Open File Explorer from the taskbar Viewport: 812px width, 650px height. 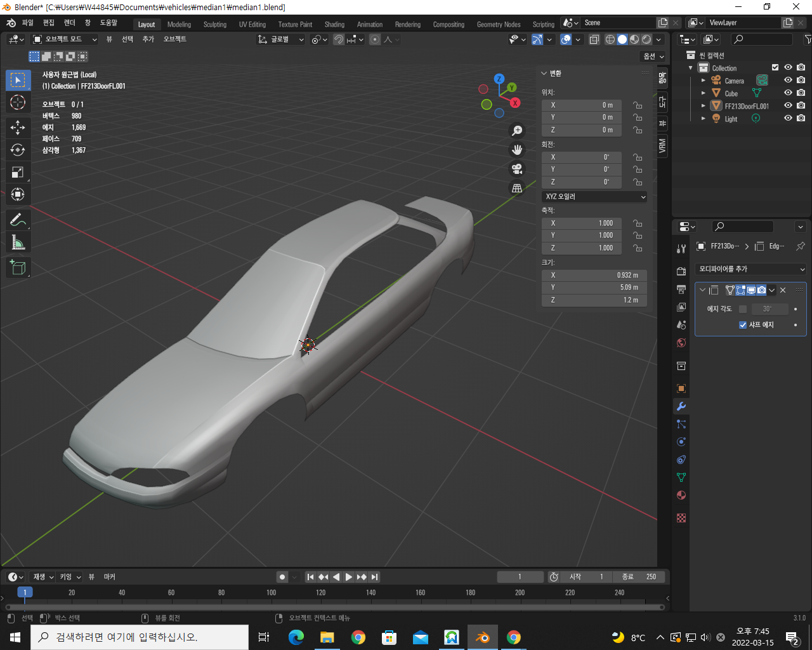(327, 637)
